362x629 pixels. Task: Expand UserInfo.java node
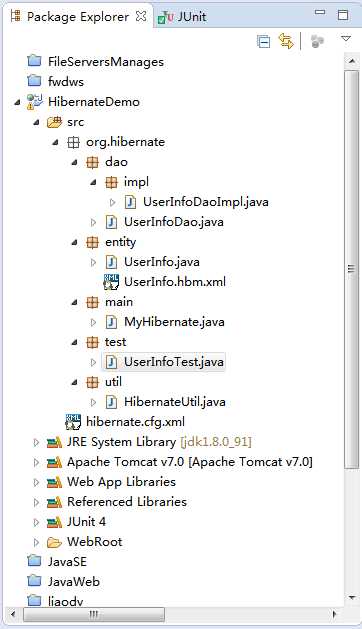[94, 262]
